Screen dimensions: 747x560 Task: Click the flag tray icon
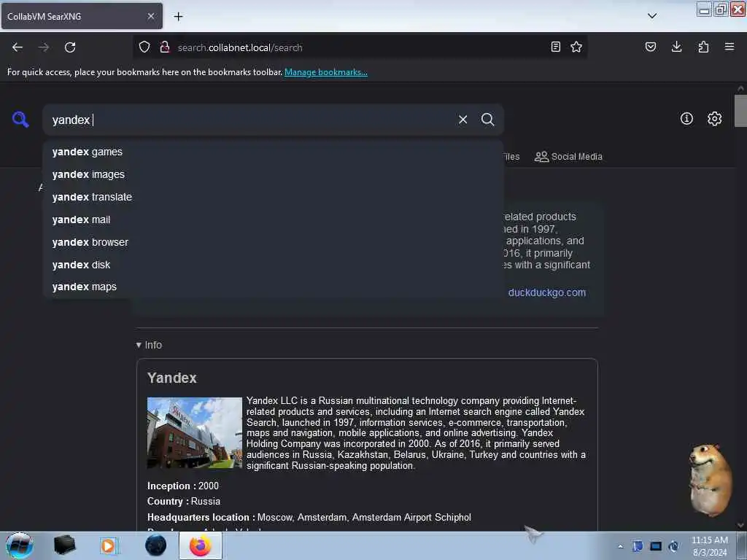pos(638,546)
